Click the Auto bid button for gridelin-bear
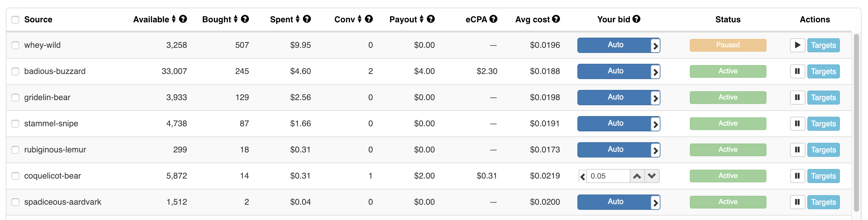The height and width of the screenshot is (220, 868). click(615, 98)
